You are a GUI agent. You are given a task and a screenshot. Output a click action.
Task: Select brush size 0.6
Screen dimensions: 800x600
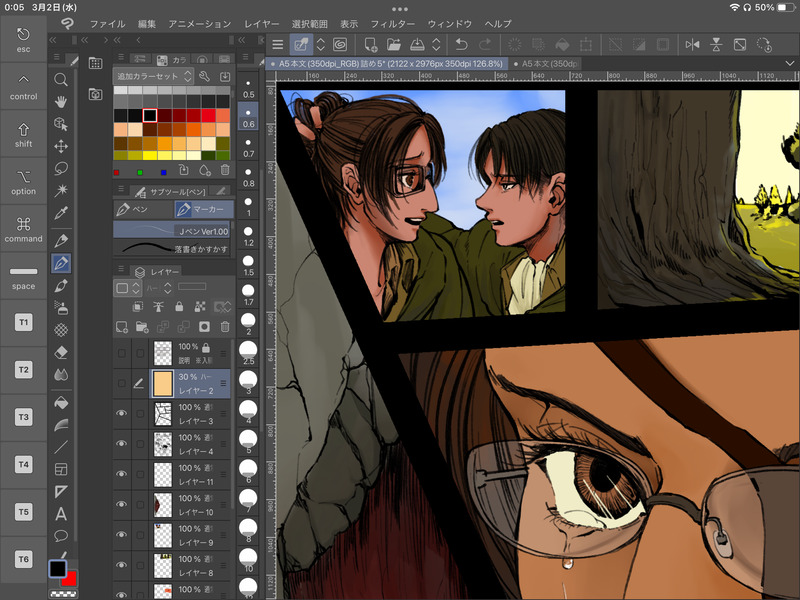248,117
